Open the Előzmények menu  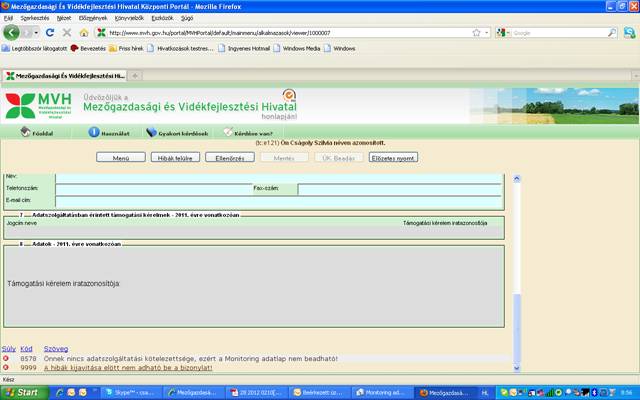click(x=93, y=18)
